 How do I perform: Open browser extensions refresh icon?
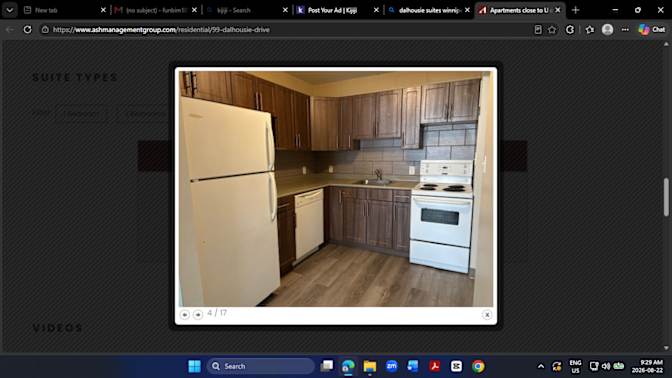(x=570, y=30)
